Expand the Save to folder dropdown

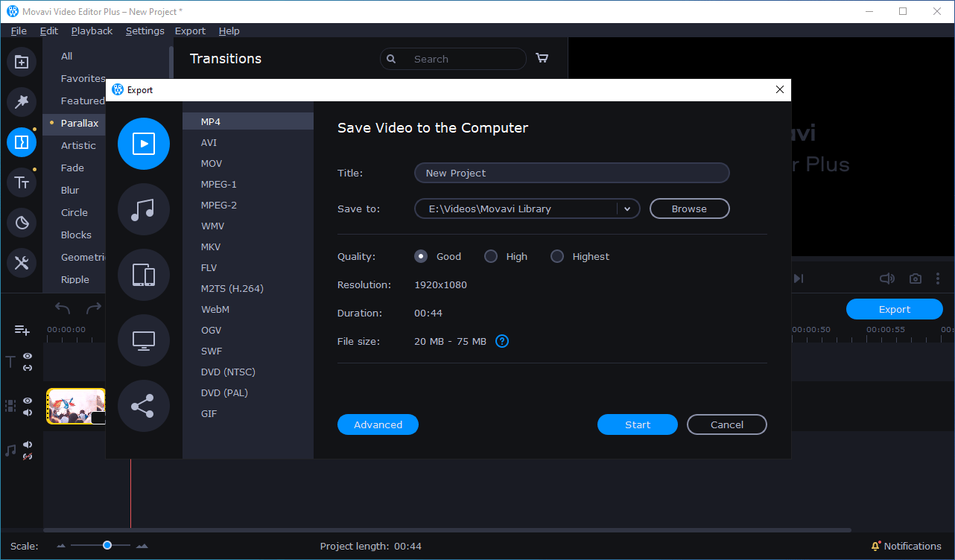click(627, 209)
